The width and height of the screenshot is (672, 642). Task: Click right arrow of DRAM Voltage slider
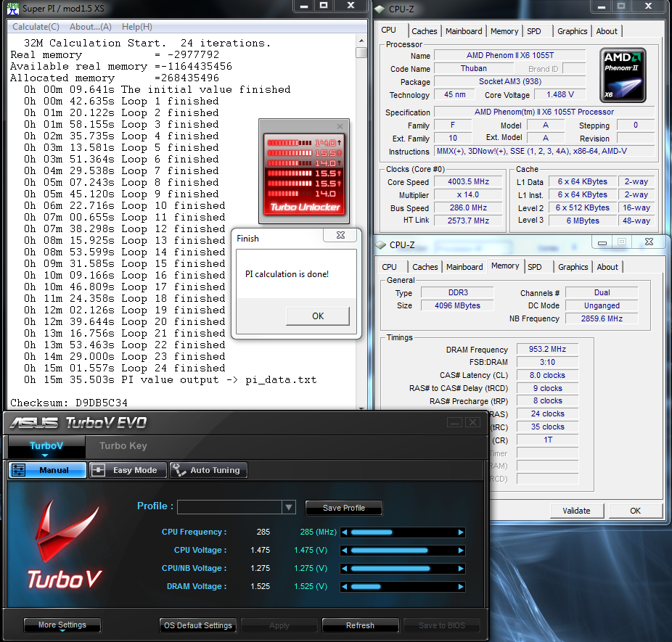tap(461, 587)
